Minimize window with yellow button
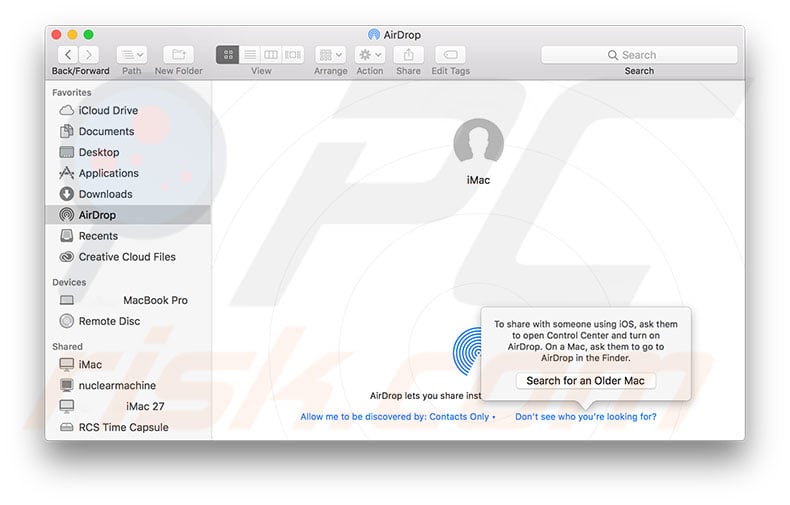 point(73,34)
